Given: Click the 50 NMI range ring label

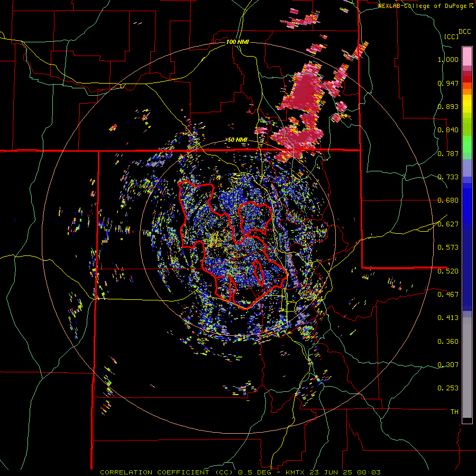Looking at the screenshot, I should click(x=237, y=140).
